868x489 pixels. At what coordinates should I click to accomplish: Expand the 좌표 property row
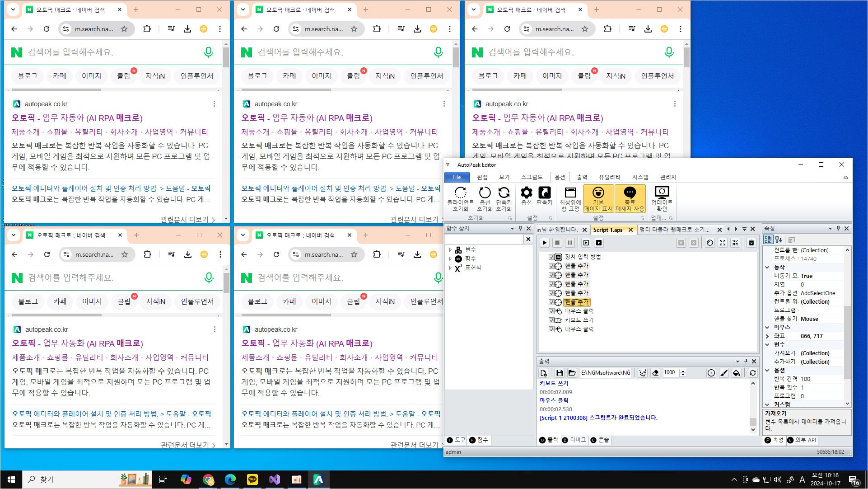pyautogui.click(x=767, y=336)
